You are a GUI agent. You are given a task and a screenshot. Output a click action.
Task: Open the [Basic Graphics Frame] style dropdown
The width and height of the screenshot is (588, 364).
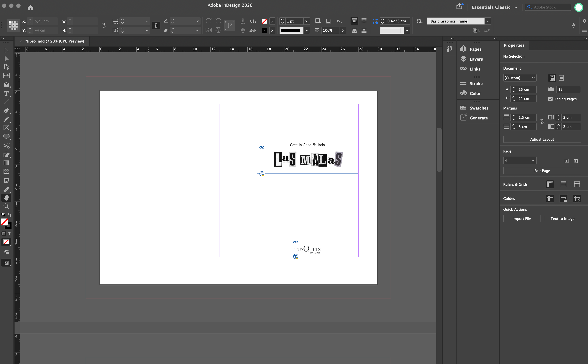pos(488,21)
